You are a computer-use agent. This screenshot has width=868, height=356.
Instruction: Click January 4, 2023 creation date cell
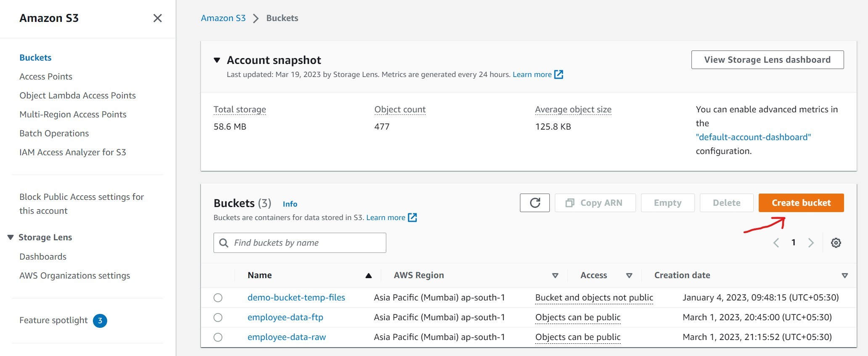click(761, 298)
